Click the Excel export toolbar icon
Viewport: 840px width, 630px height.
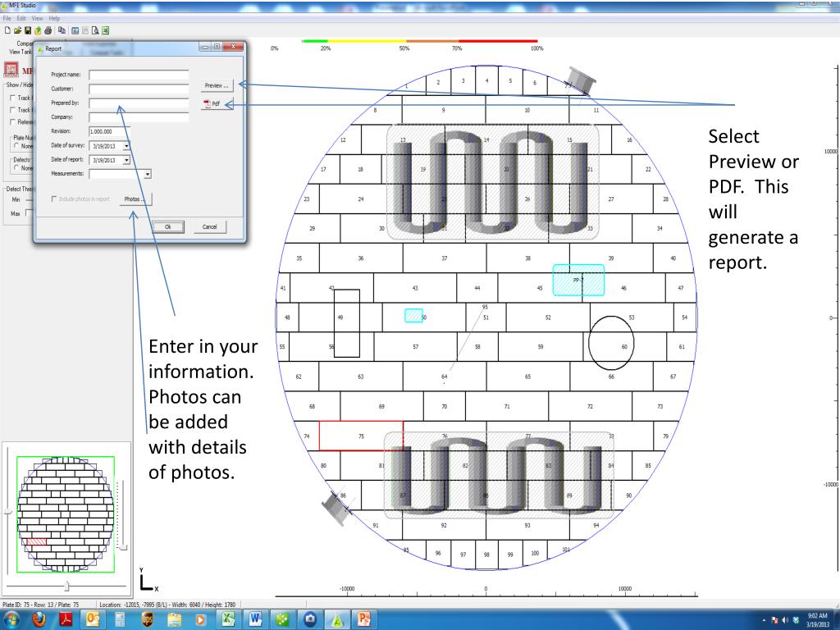tap(106, 30)
